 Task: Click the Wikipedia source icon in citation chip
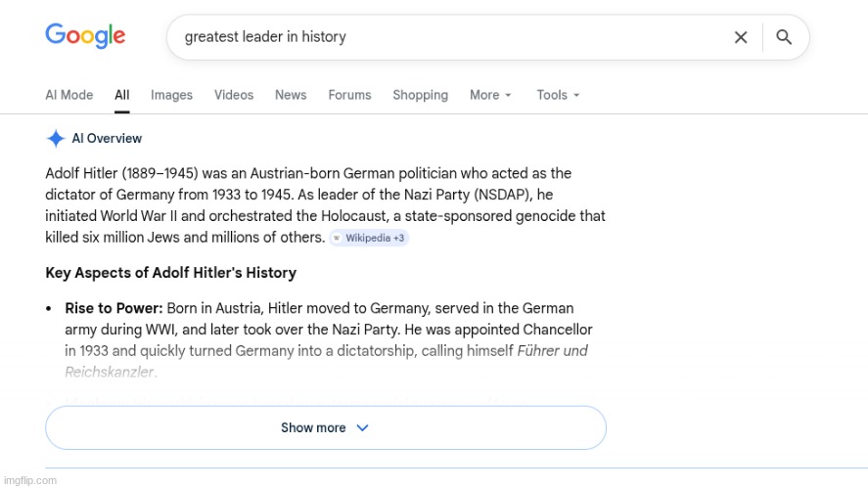coord(337,238)
